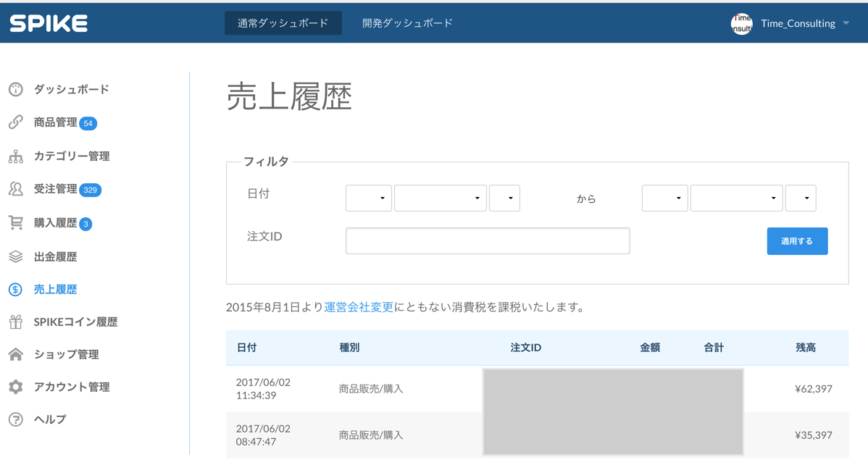Click the Time_Consulting profile avatar
The height and width of the screenshot is (465, 868).
[742, 23]
